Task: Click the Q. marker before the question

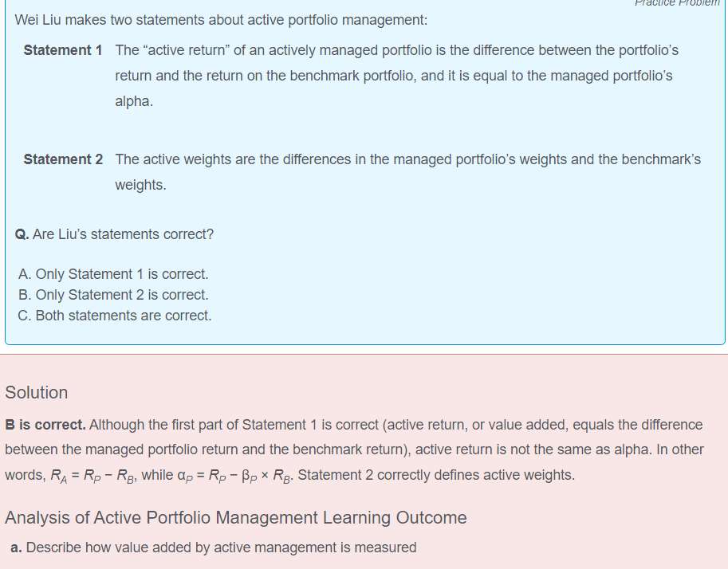Action: 22,234
